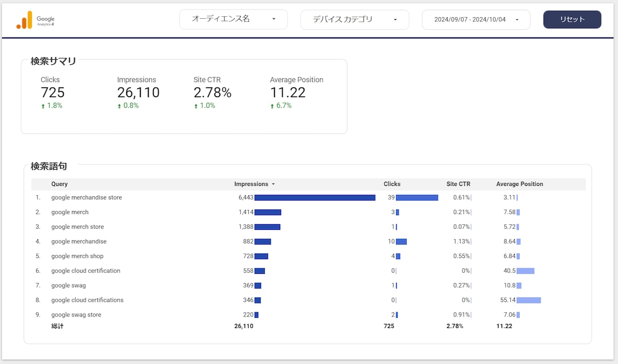Select the Average Position 11.22 scorecard

(x=296, y=92)
